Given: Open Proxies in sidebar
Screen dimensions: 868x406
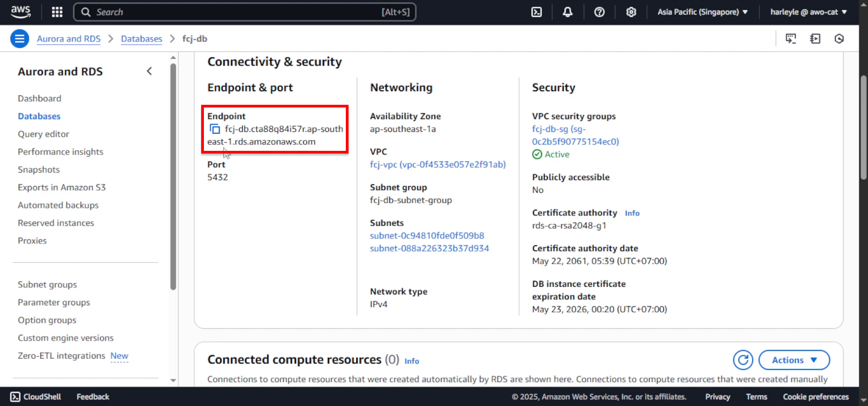Looking at the screenshot, I should pyautogui.click(x=32, y=241).
